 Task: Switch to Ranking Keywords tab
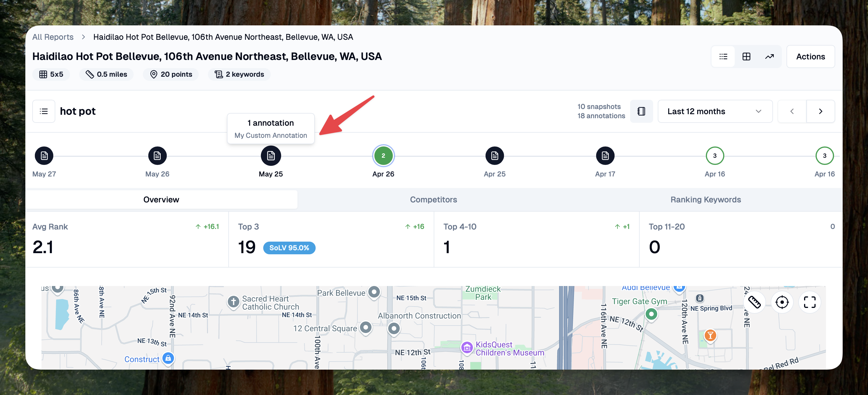tap(706, 199)
